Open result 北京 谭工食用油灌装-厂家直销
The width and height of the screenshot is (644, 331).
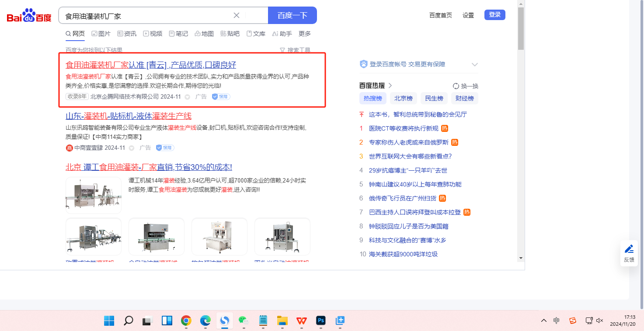pos(149,167)
